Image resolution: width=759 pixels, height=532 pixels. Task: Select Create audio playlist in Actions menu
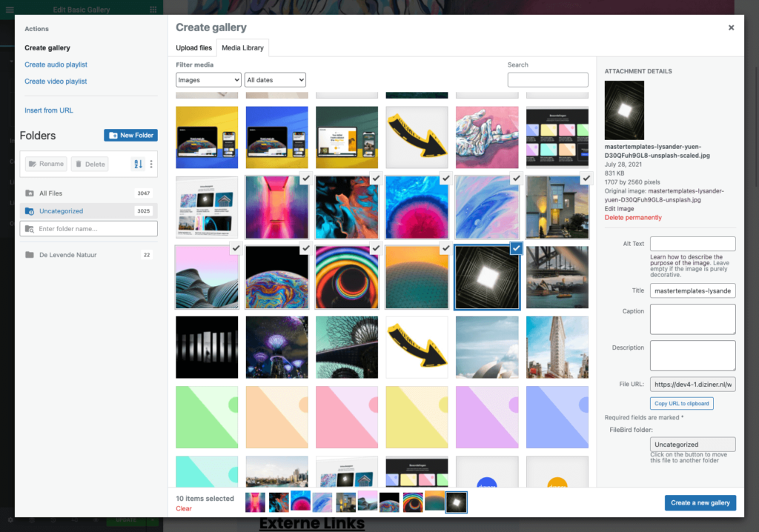click(56, 64)
